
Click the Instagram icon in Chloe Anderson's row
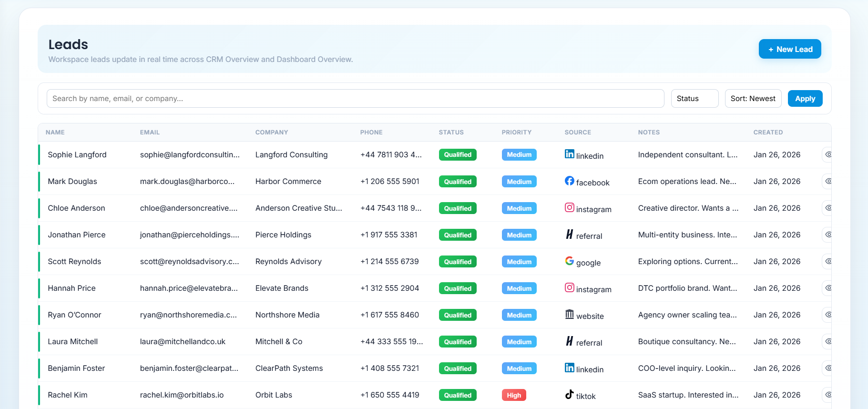click(x=569, y=207)
